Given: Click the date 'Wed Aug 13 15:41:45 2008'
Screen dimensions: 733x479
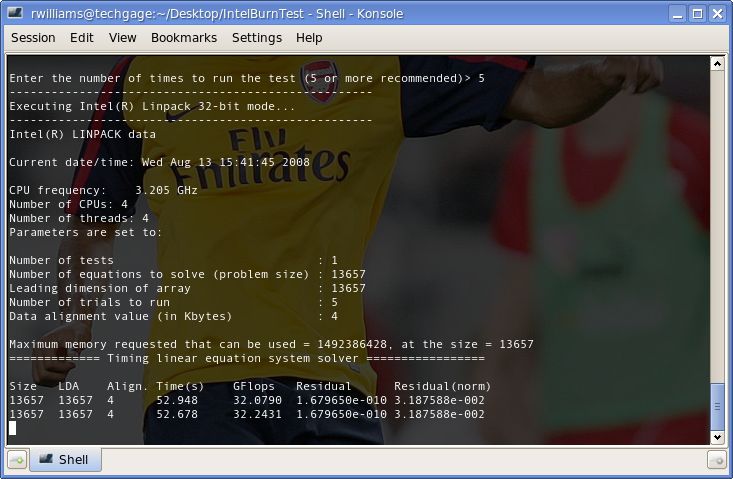Looking at the screenshot, I should click(x=226, y=162).
